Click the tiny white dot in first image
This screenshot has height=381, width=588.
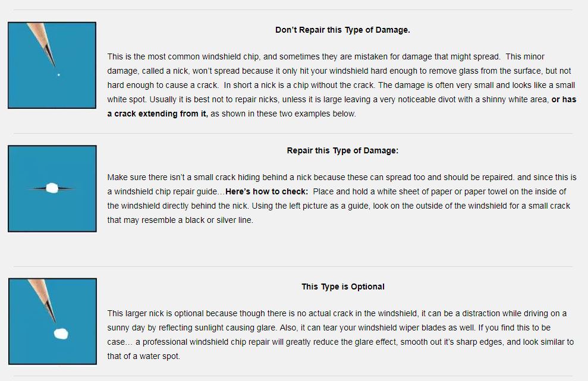[x=58, y=75]
